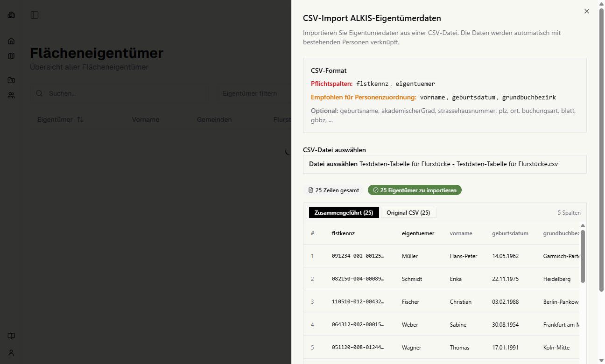This screenshot has height=364, width=605.
Task: Click the dialog's outer vertical scrollbar
Action: [601, 149]
